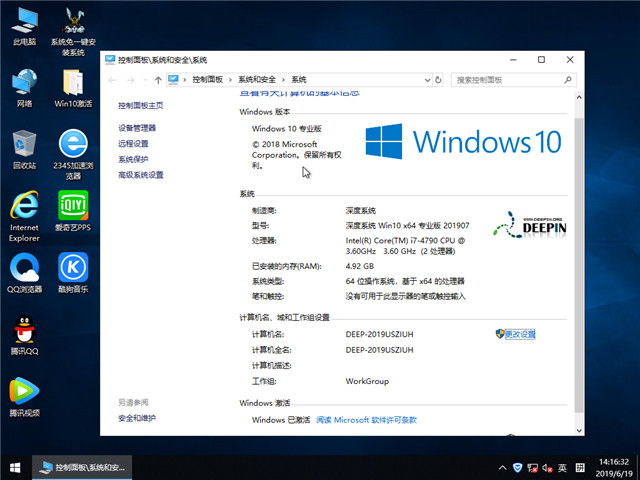Select the 网络 desktop icon

24,88
